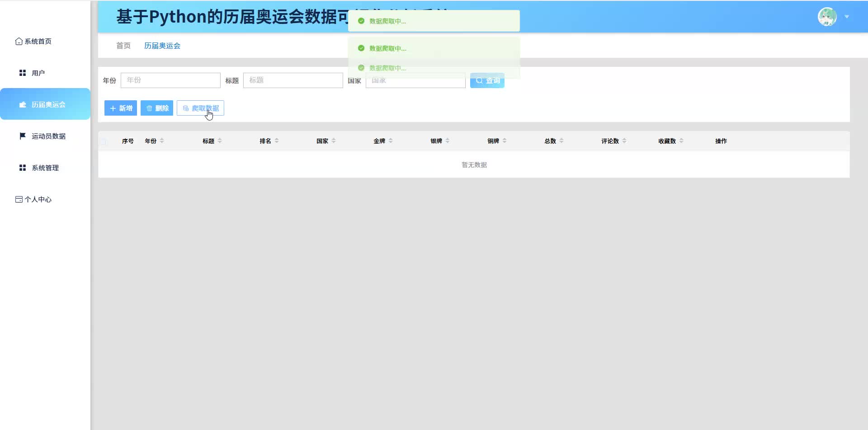This screenshot has height=430, width=868.
Task: Click the card icon beside 个人中心
Action: pyautogui.click(x=19, y=199)
